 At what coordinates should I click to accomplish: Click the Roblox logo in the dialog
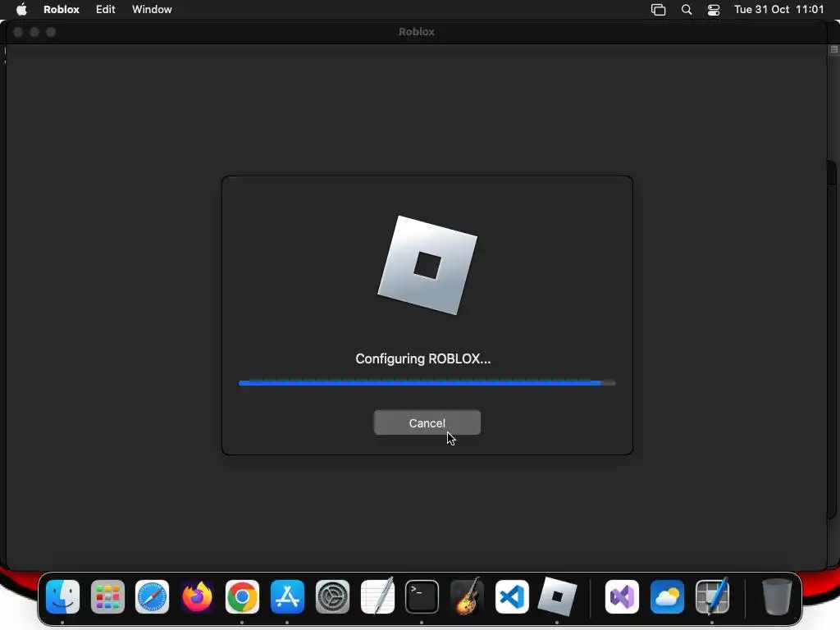(427, 265)
